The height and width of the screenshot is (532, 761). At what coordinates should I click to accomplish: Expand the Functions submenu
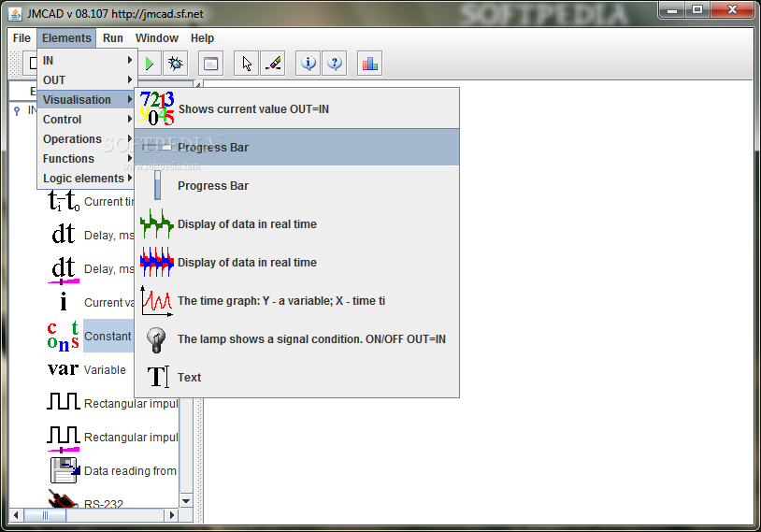click(87, 159)
